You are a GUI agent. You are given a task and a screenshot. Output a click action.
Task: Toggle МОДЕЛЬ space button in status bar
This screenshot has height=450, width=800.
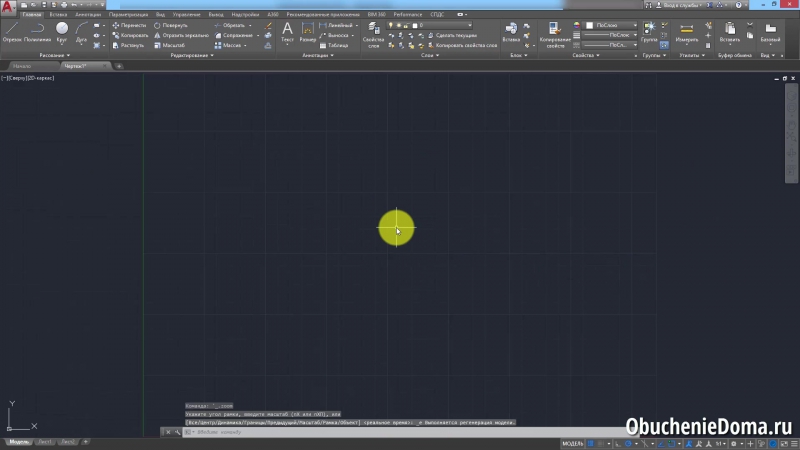pos(572,444)
